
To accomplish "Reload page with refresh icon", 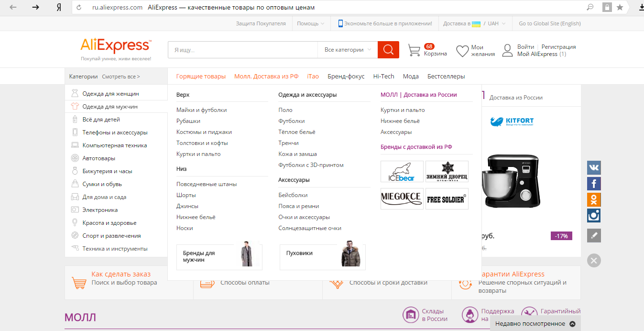I will [x=79, y=8].
